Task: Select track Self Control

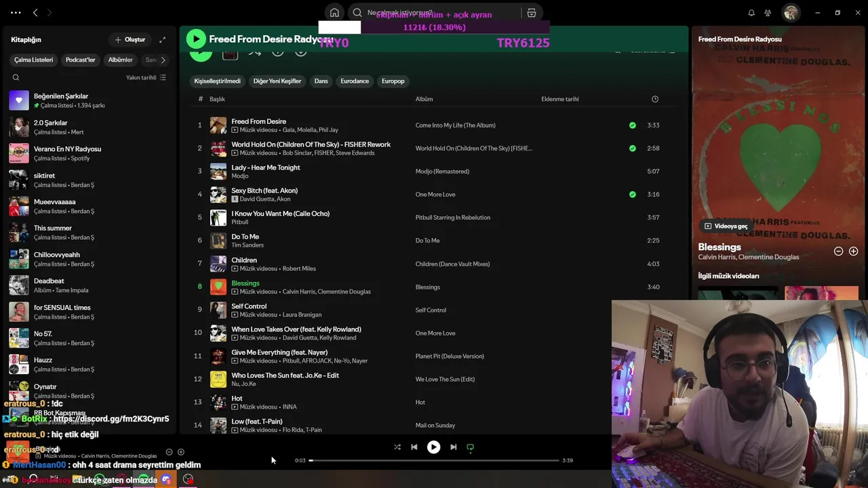Action: [249, 306]
